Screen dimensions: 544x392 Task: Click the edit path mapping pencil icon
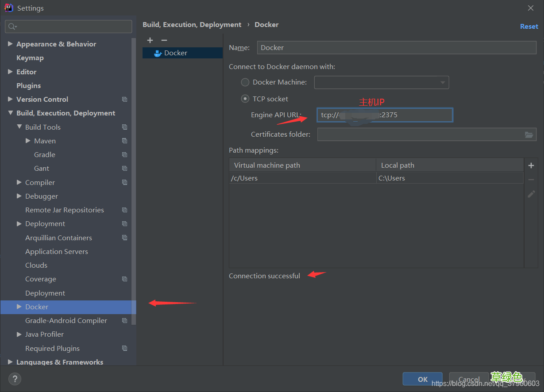pos(531,194)
